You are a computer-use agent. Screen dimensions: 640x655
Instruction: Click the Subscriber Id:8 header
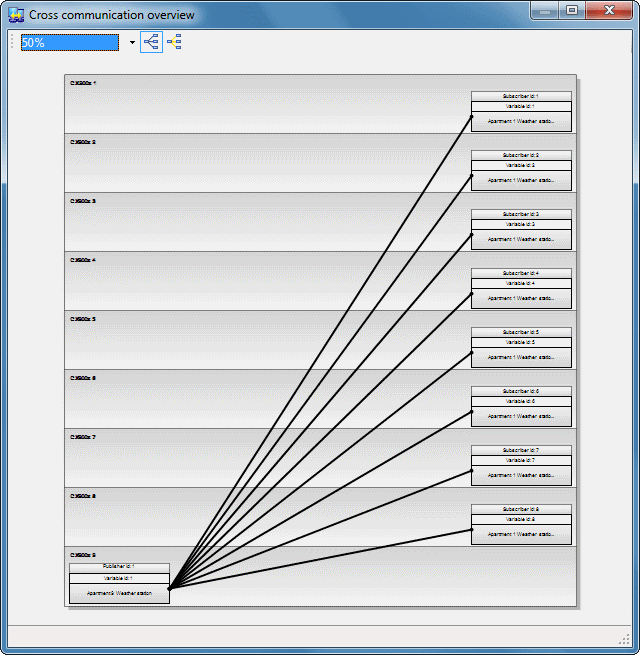[521, 509]
